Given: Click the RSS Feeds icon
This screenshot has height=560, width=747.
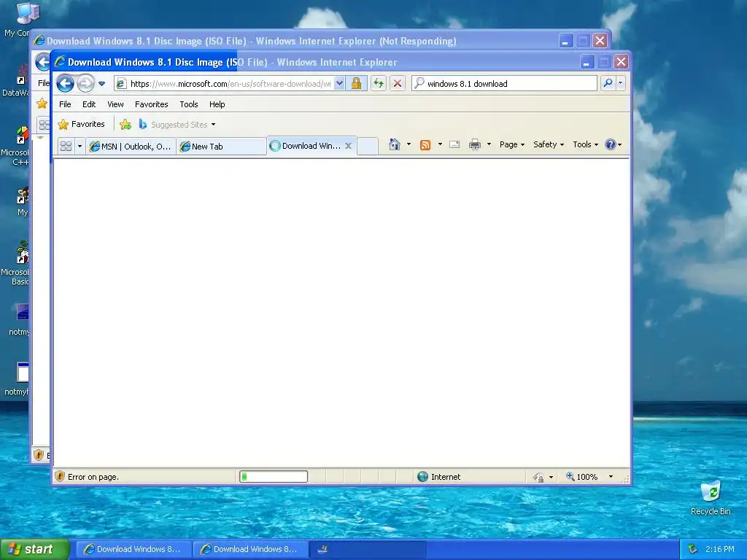Looking at the screenshot, I should [425, 145].
